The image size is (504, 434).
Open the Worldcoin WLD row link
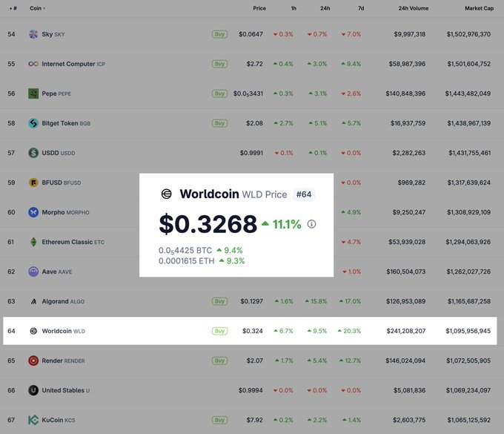tap(64, 331)
